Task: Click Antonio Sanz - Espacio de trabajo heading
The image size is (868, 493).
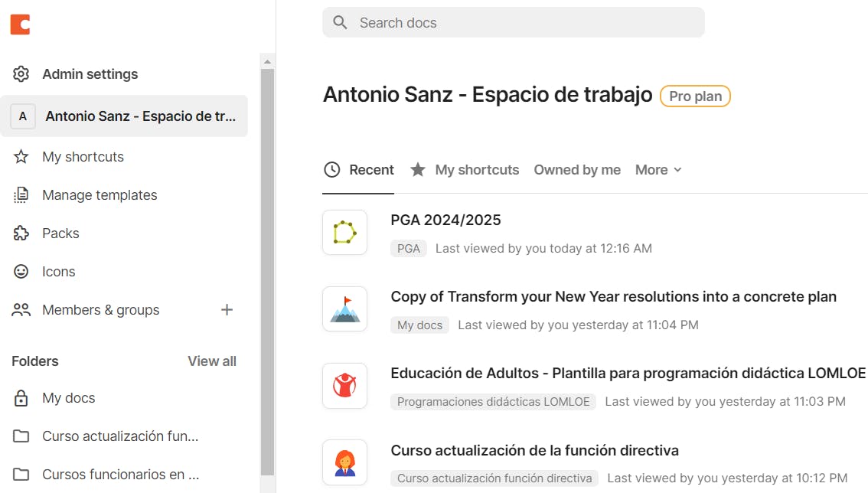Action: [488, 95]
